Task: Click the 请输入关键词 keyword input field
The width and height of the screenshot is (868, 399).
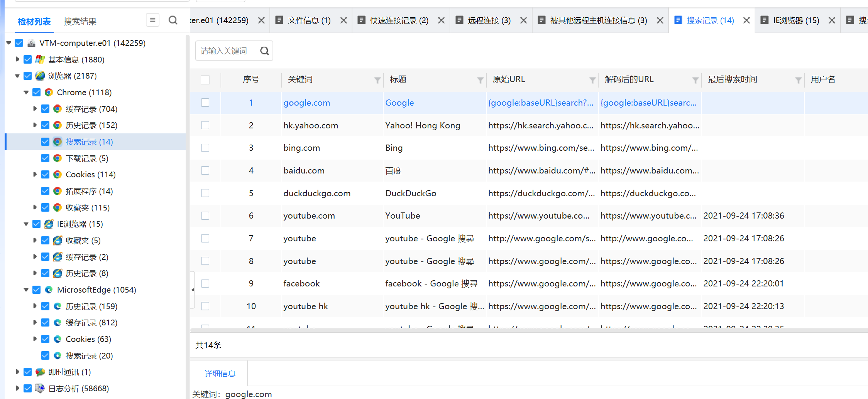Action: pyautogui.click(x=228, y=51)
